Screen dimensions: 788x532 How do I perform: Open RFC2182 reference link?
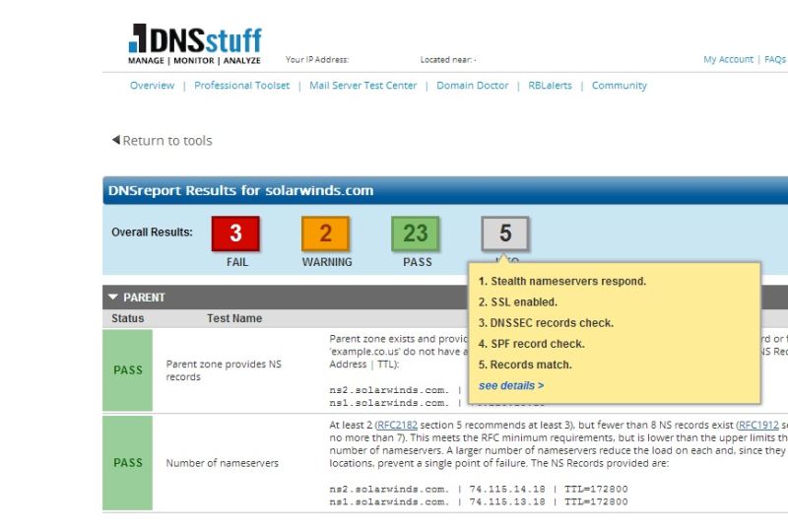[x=397, y=425]
